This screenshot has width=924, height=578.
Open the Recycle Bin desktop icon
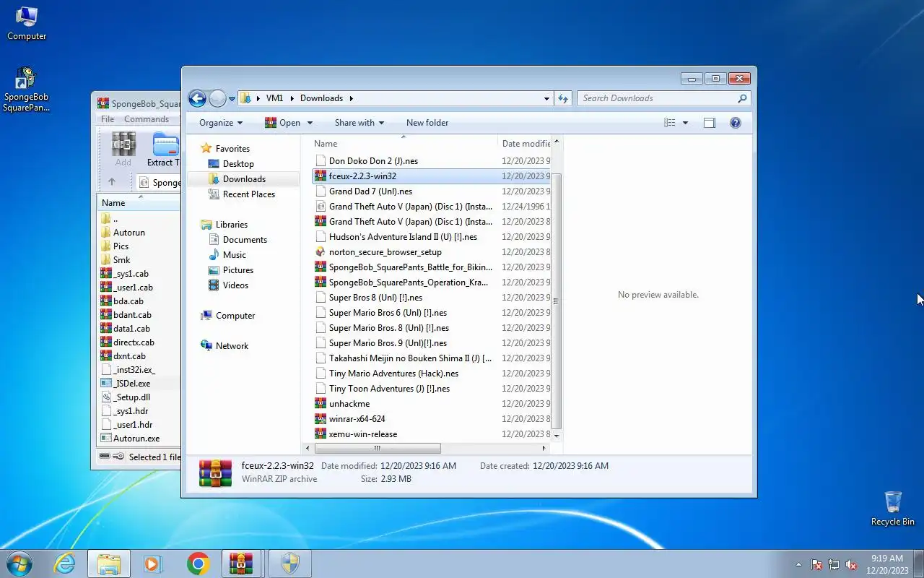(x=893, y=508)
